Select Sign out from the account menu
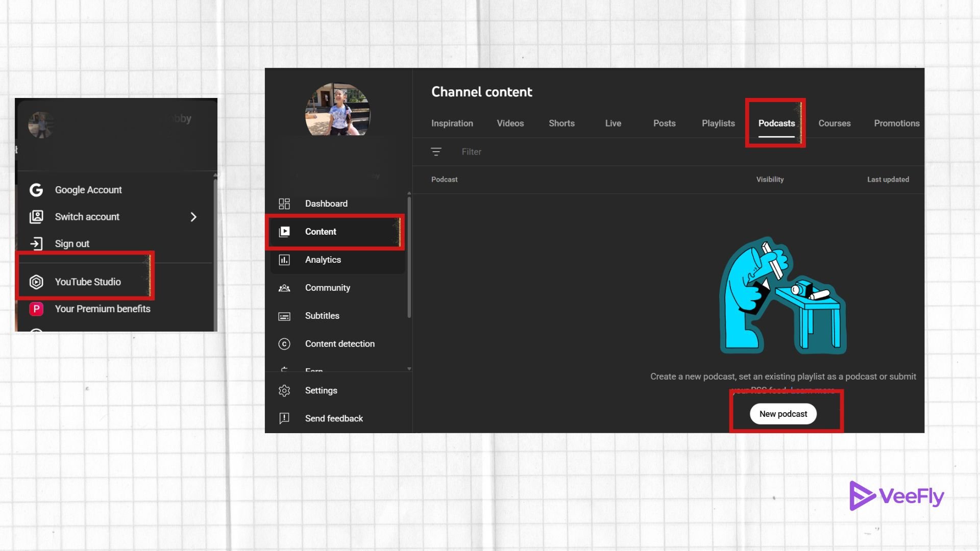The height and width of the screenshot is (551, 980). [x=71, y=243]
